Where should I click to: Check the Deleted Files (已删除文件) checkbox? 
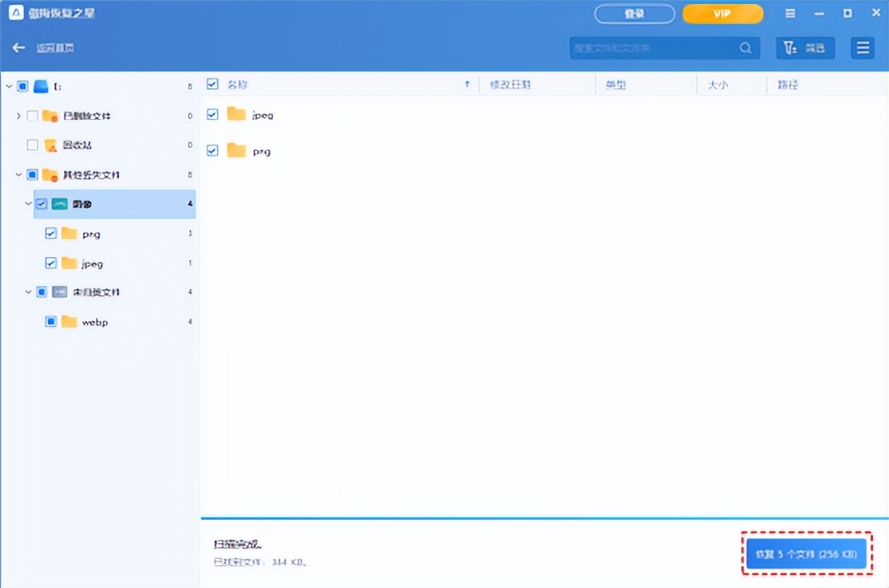coord(32,116)
